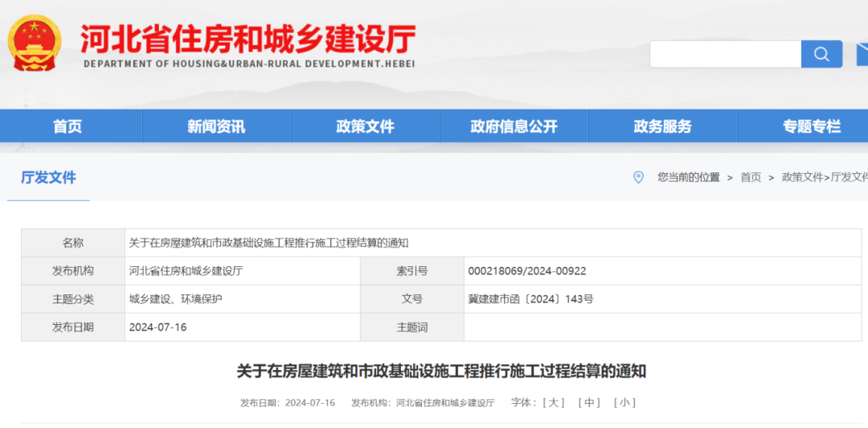
Task: Select the 厅发文件 section tab
Action: pyautogui.click(x=48, y=178)
